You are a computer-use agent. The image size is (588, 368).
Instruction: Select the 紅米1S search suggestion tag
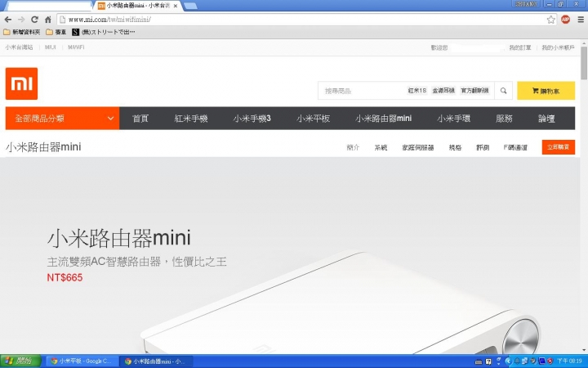coord(417,91)
